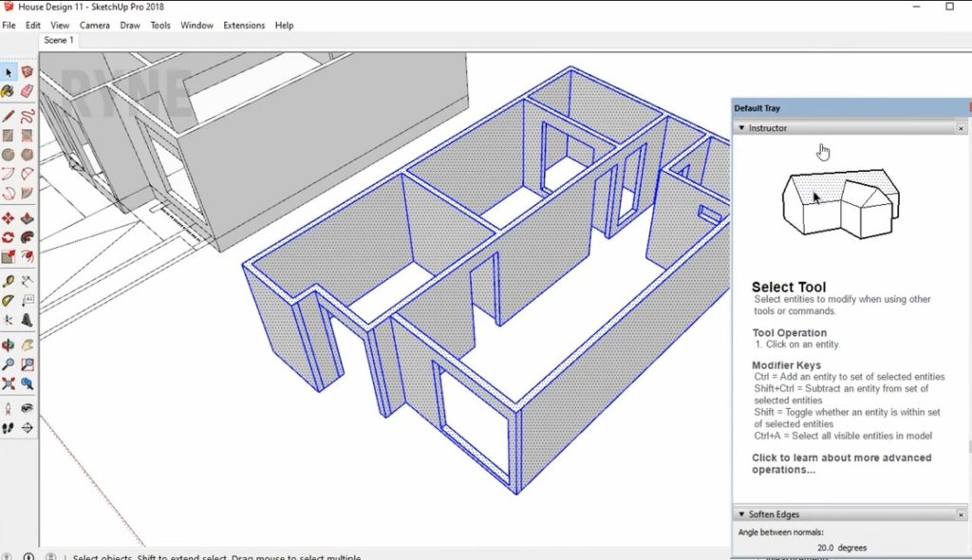Viewport: 972px width, 560px height.
Task: Choose the Arc tool
Action: click(x=8, y=174)
